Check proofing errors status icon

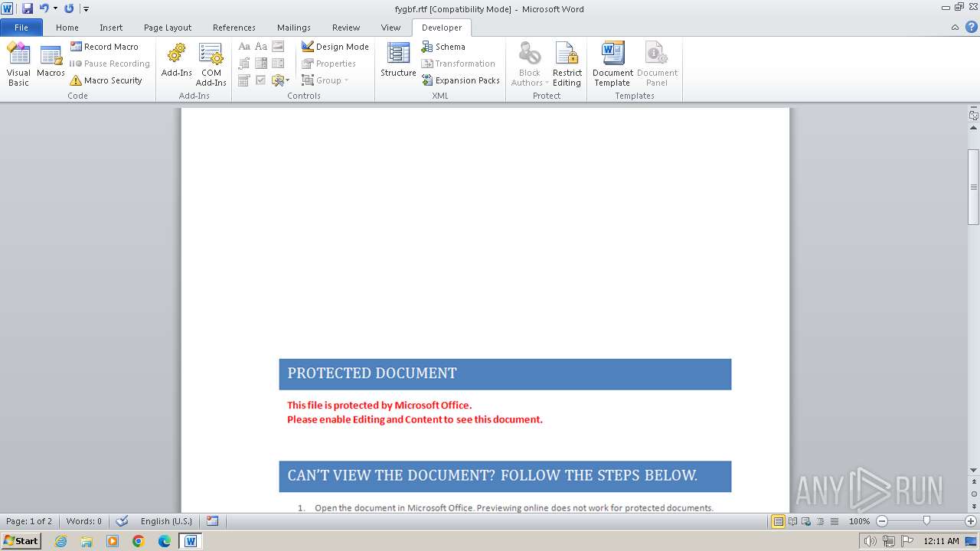pyautogui.click(x=122, y=521)
